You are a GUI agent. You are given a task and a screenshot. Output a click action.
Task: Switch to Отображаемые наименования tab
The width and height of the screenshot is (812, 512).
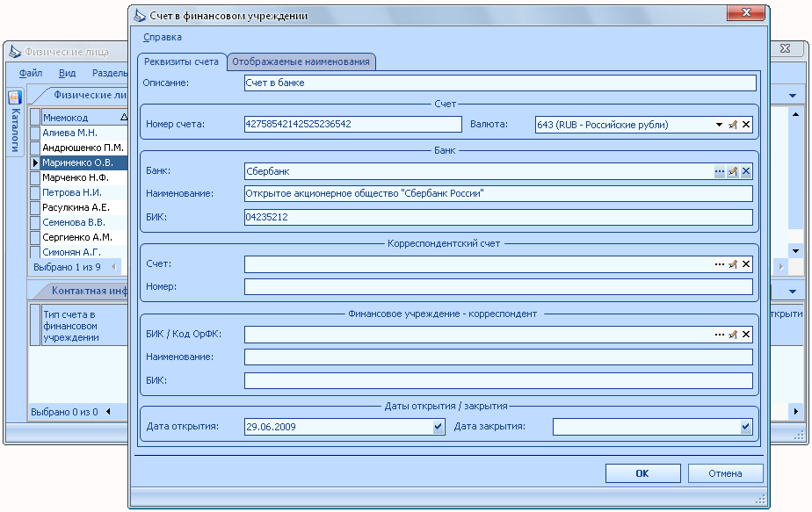(x=301, y=61)
